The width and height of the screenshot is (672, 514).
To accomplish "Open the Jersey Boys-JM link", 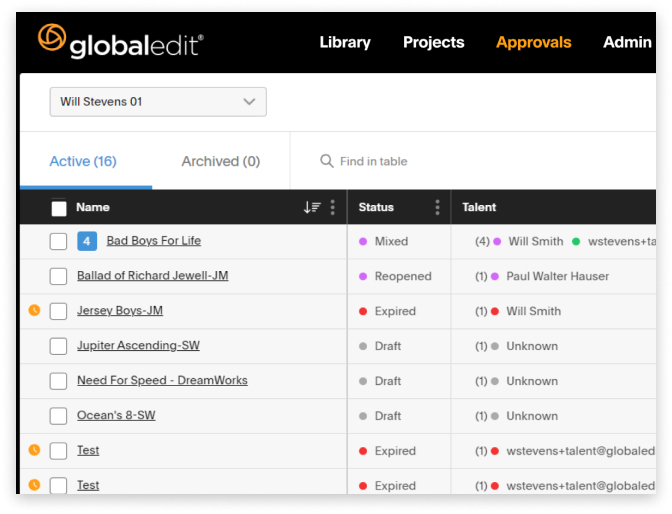I will click(x=120, y=310).
